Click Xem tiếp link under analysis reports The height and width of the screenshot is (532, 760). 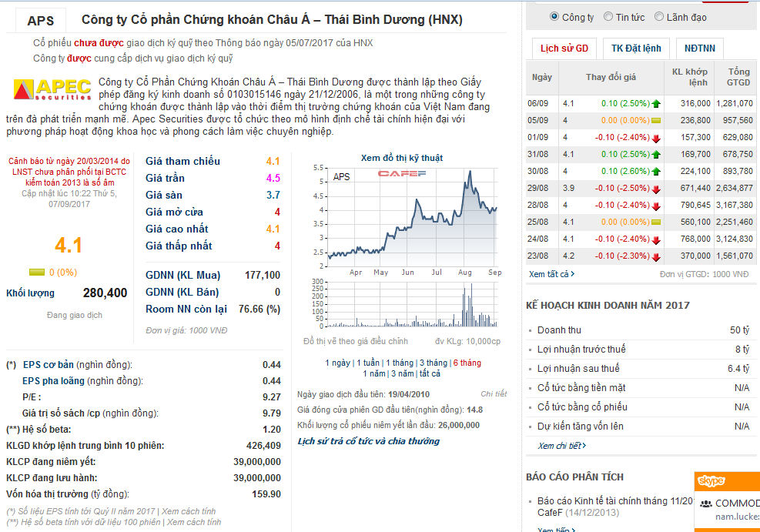coord(557,530)
